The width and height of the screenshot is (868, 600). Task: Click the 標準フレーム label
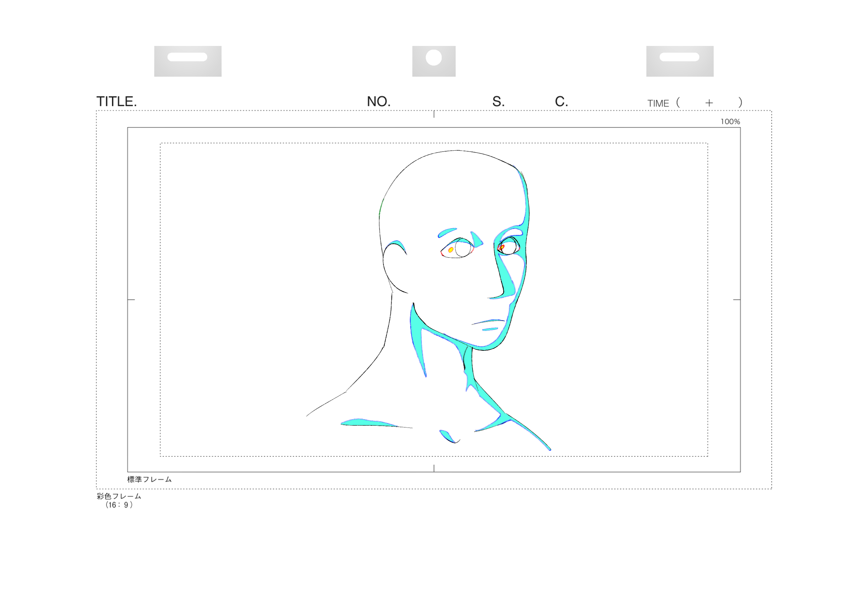tap(149, 479)
